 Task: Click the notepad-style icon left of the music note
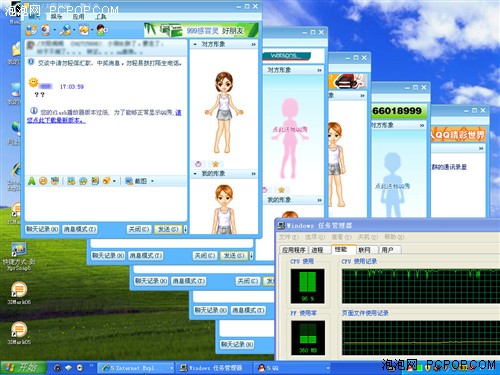click(x=95, y=181)
